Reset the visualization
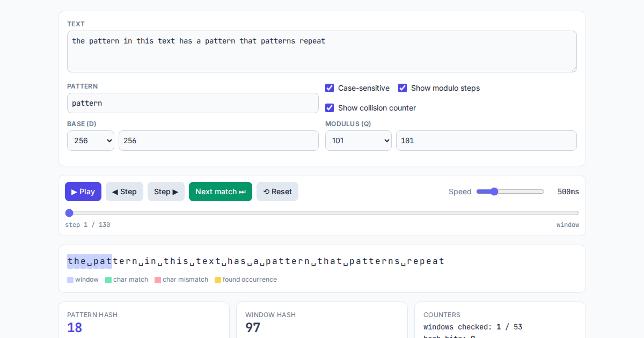This screenshot has width=644, height=338. click(277, 192)
